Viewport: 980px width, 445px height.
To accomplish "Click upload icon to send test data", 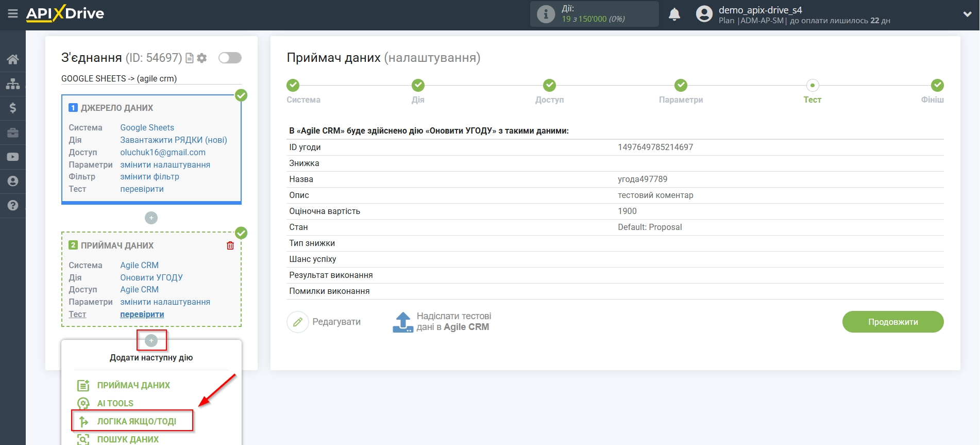I will tap(403, 322).
